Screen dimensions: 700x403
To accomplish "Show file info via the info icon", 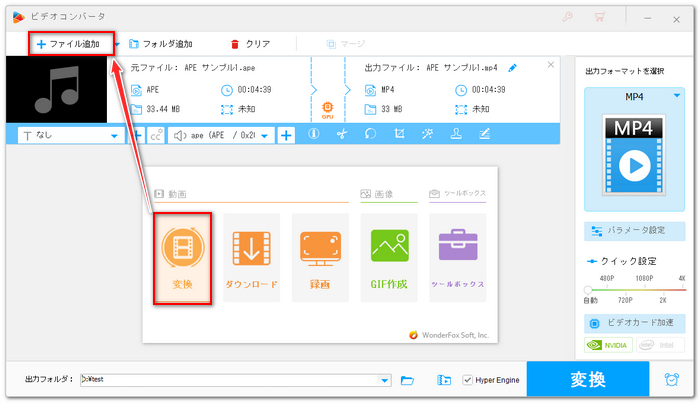I will click(314, 133).
